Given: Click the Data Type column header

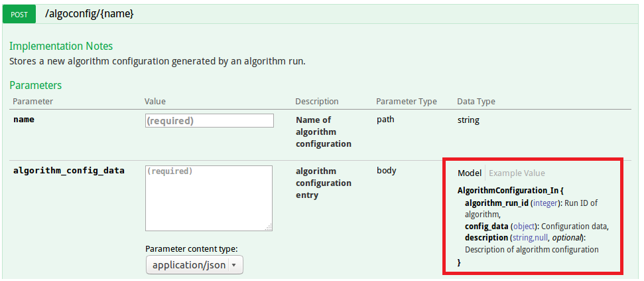Looking at the screenshot, I should point(476,102).
